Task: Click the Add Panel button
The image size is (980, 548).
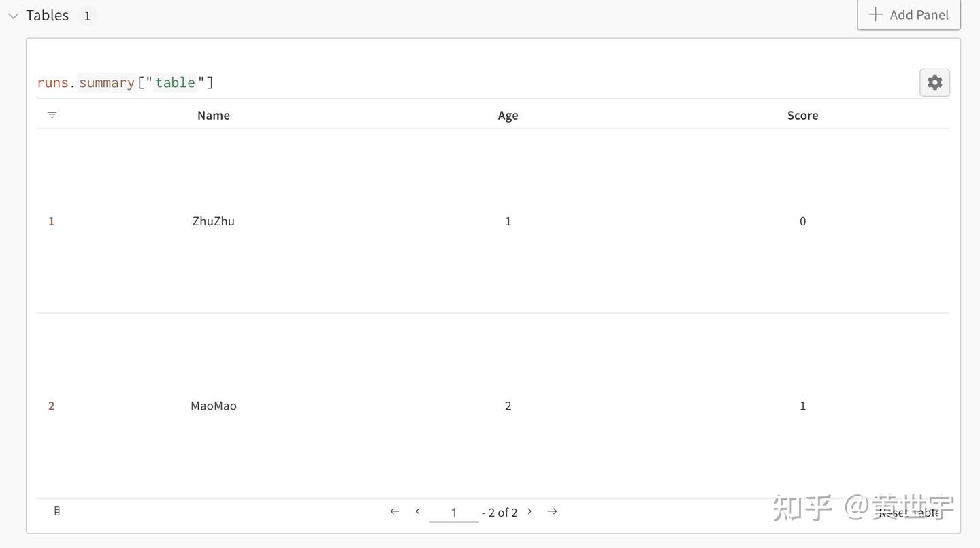Action: 909,14
